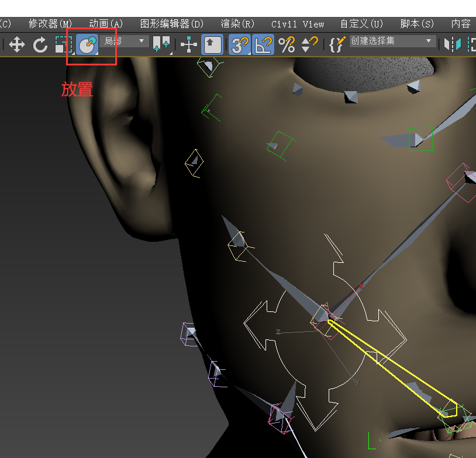The image size is (476, 458).
Task: Click the Mirror tool icon
Action: tap(453, 44)
